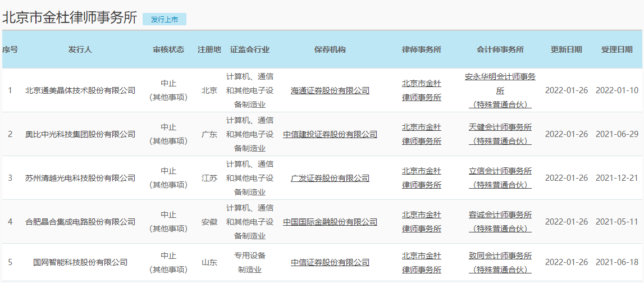Open 中信证券股份有限公司 sponsor link
This screenshot has width=644, height=283.
coord(330,262)
